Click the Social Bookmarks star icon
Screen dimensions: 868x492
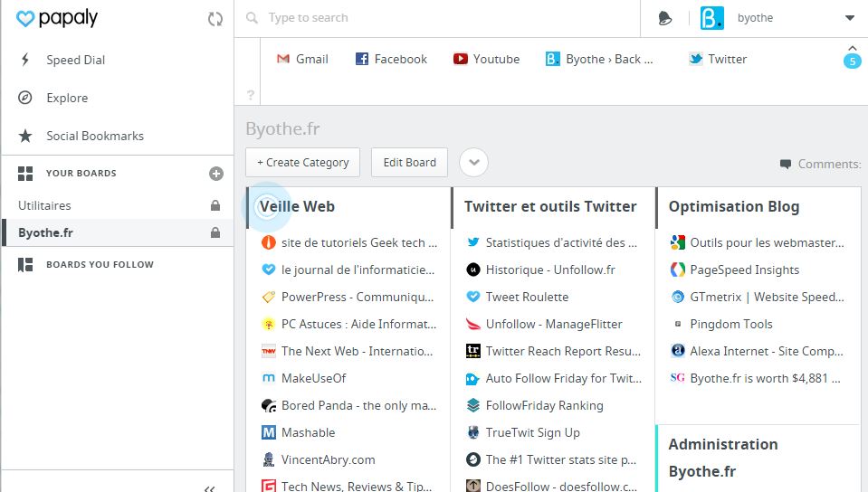(x=25, y=136)
